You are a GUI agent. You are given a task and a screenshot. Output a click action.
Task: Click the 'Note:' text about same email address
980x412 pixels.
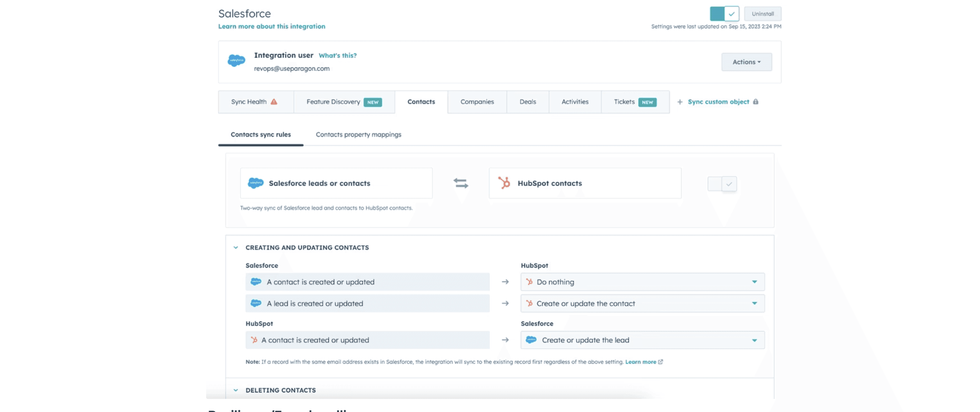(x=435, y=362)
